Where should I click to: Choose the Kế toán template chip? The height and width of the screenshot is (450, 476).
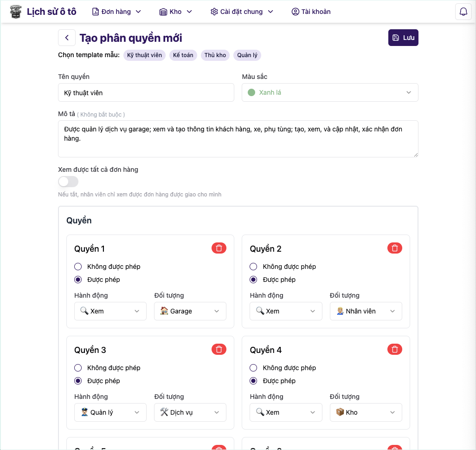tap(183, 55)
